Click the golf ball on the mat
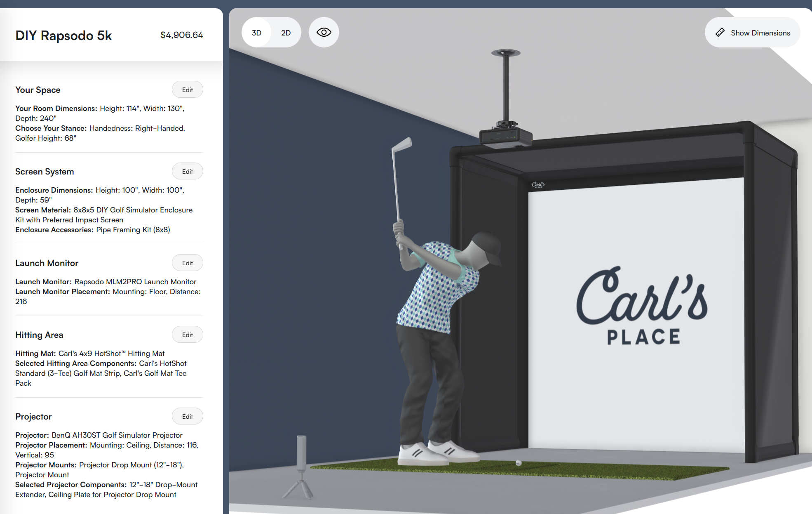The height and width of the screenshot is (514, 812). 519,463
